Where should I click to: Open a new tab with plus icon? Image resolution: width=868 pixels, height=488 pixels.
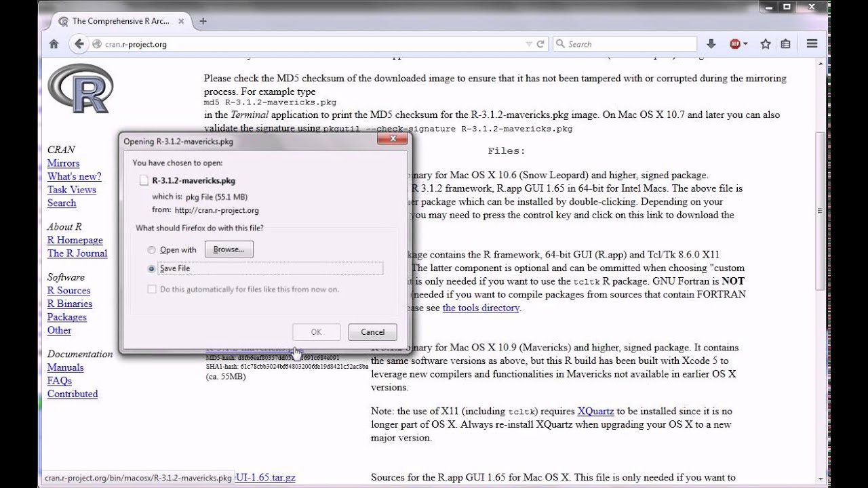point(203,21)
